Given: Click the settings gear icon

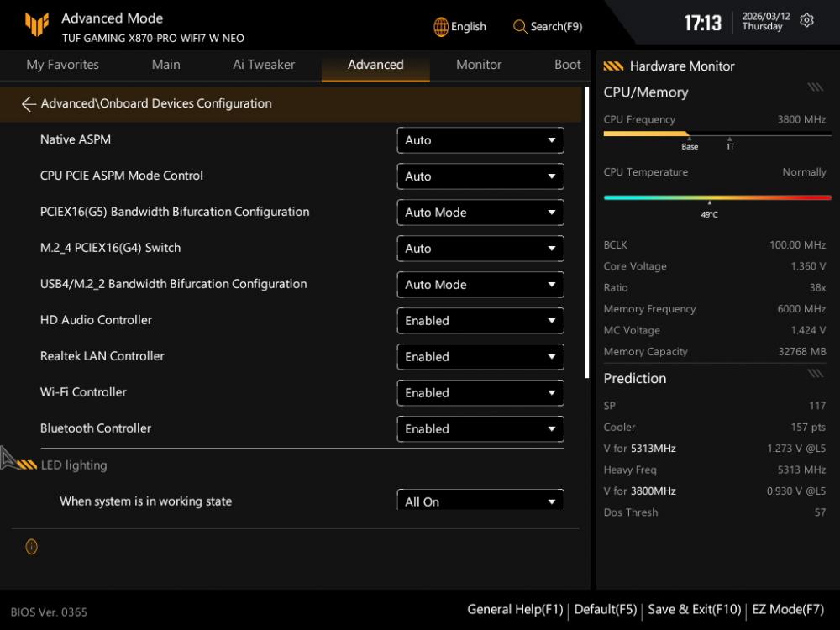Looking at the screenshot, I should (x=806, y=21).
